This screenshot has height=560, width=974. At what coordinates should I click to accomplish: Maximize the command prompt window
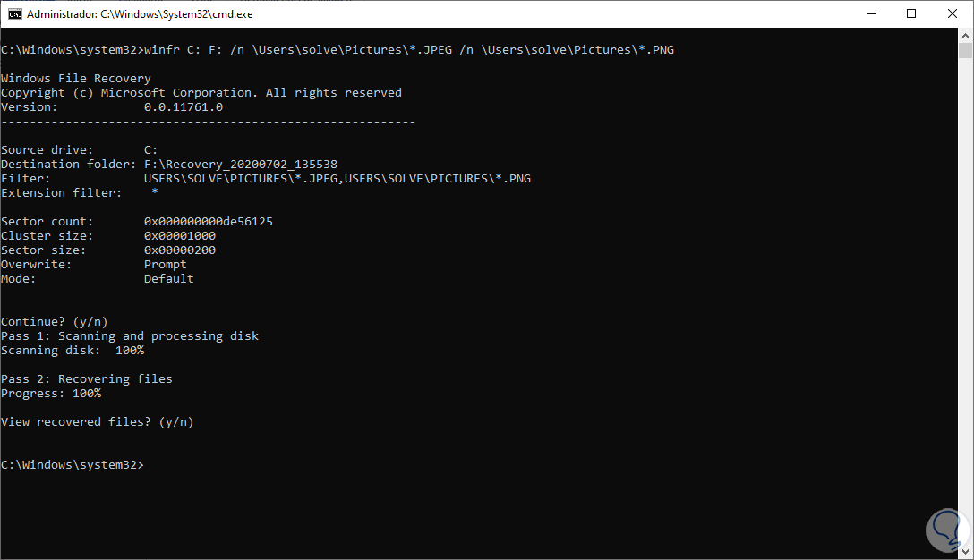[911, 14]
